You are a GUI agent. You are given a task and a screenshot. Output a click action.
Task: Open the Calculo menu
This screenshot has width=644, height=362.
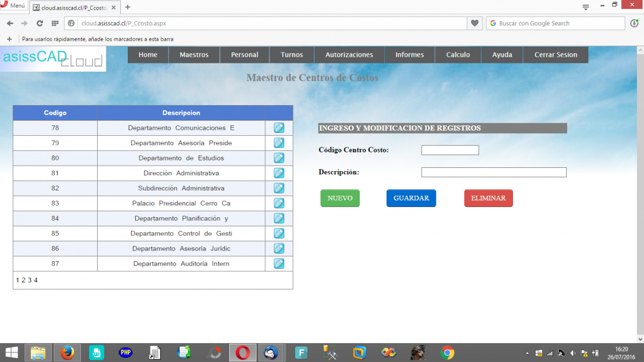[x=458, y=55]
